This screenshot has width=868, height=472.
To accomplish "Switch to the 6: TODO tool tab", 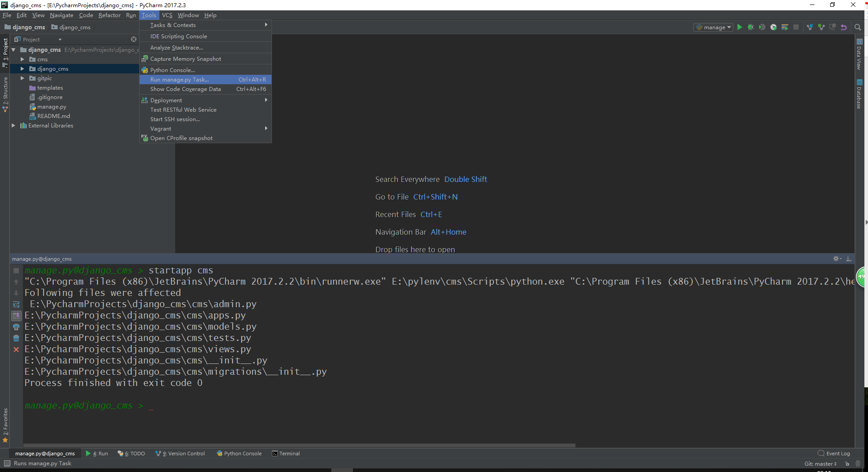I will pos(131,454).
